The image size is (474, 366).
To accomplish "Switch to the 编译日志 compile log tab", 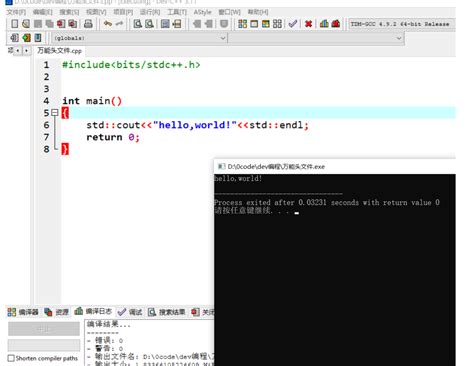I will [93, 311].
